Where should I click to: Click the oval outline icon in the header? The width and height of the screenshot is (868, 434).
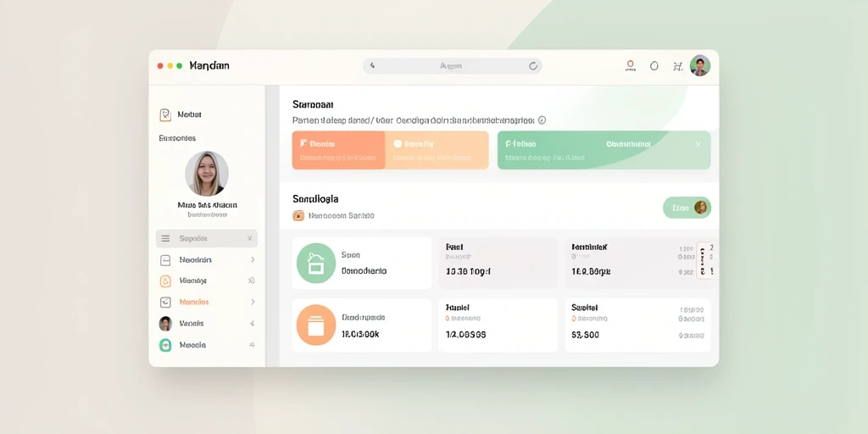(x=654, y=66)
